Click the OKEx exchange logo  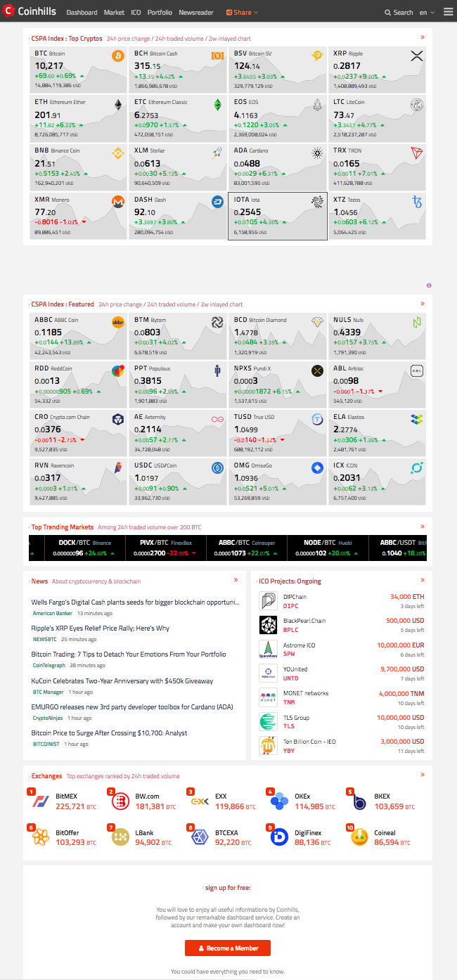click(x=281, y=801)
